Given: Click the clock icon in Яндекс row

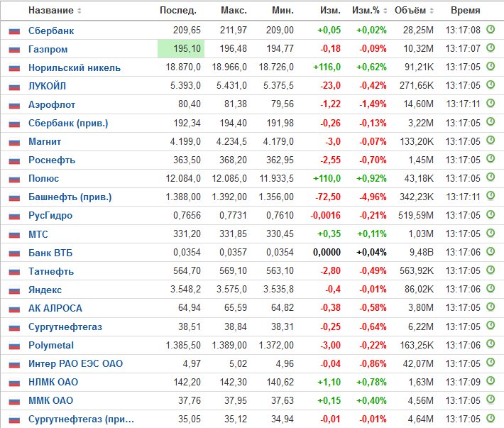Looking at the screenshot, I should pyautogui.click(x=491, y=288).
